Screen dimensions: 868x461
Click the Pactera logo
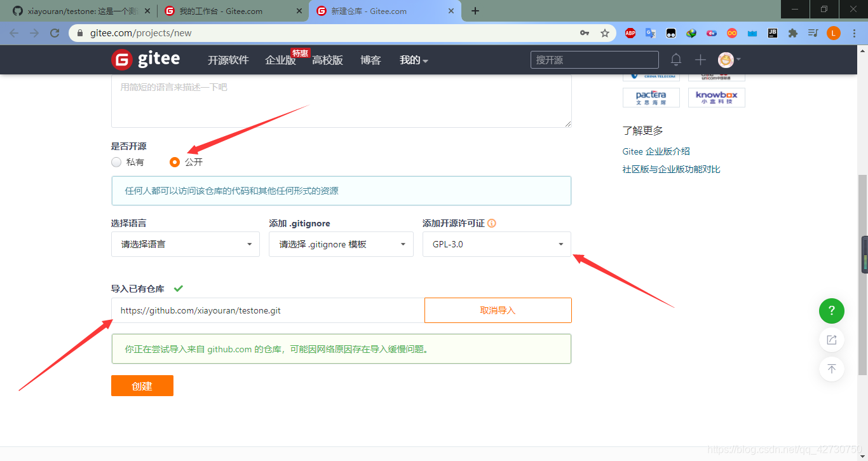[651, 97]
